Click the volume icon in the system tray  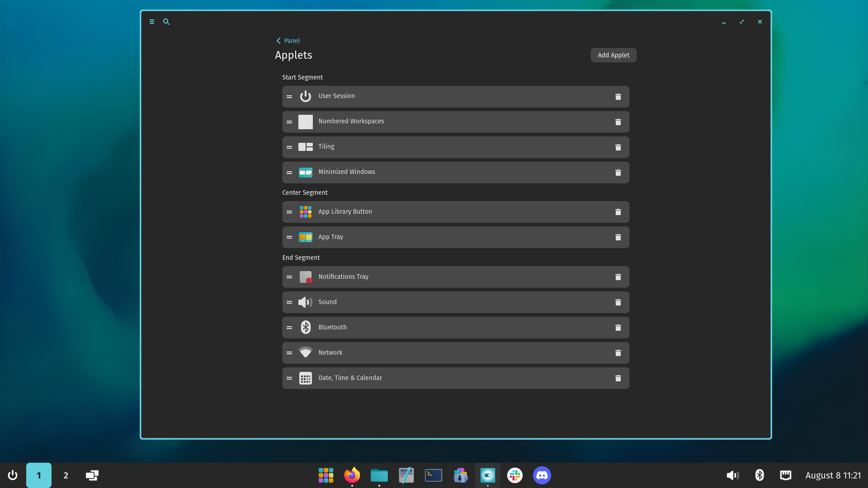click(x=733, y=475)
